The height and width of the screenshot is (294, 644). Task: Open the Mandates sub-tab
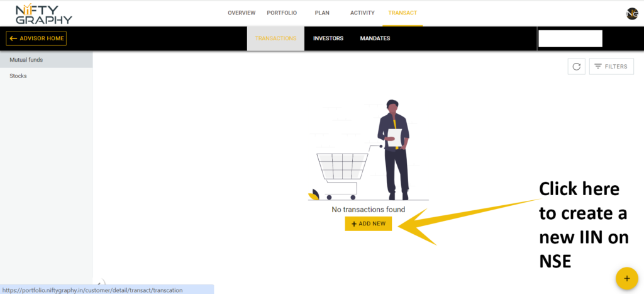click(x=375, y=38)
